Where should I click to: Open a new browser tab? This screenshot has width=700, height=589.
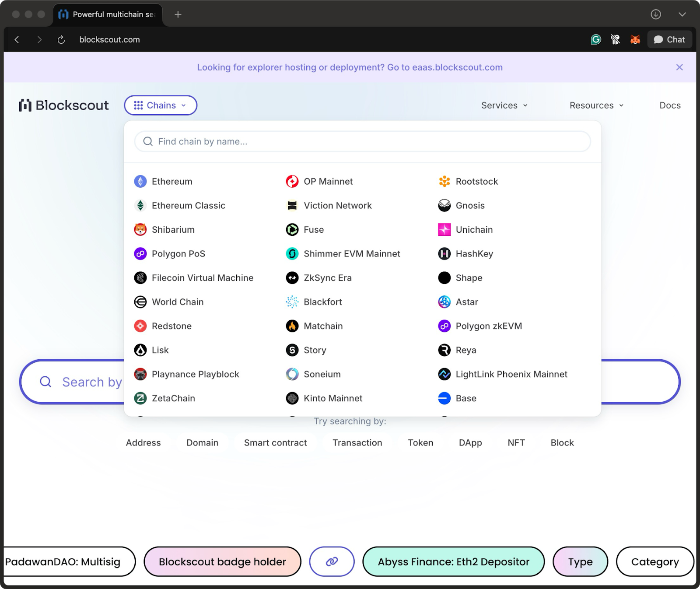click(178, 14)
